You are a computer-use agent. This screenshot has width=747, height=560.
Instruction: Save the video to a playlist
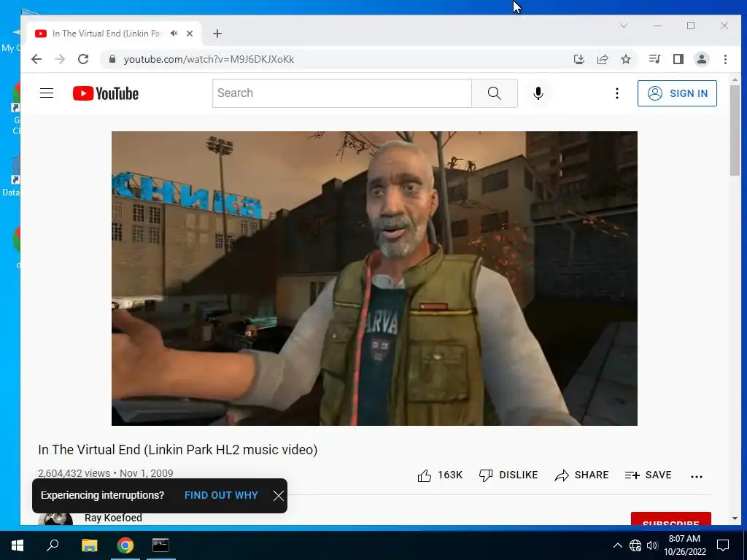[648, 475]
